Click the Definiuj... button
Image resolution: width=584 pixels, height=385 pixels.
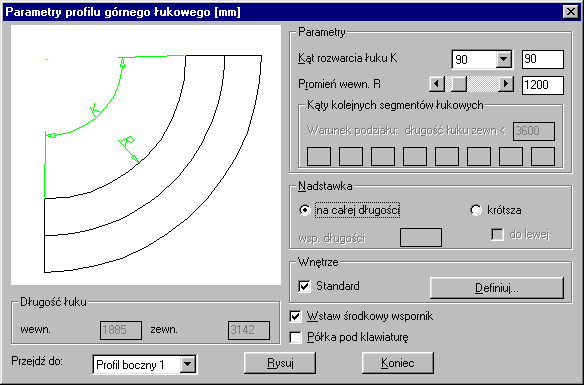coord(497,288)
